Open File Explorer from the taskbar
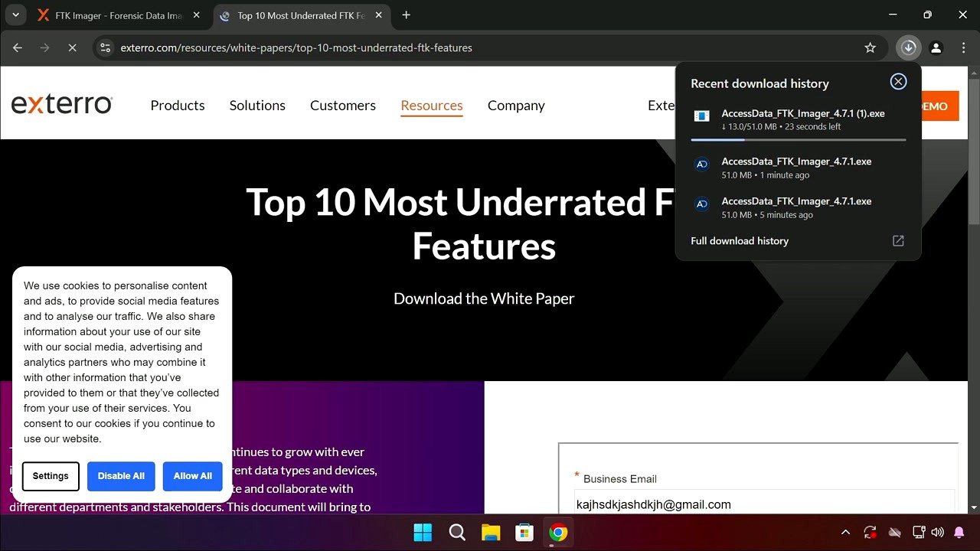 coord(491,533)
